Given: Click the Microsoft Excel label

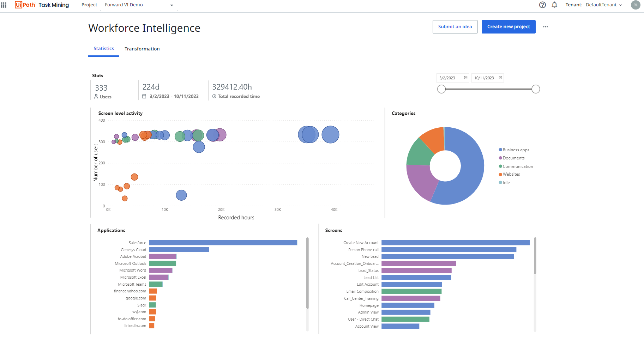Looking at the screenshot, I should click(x=133, y=278).
